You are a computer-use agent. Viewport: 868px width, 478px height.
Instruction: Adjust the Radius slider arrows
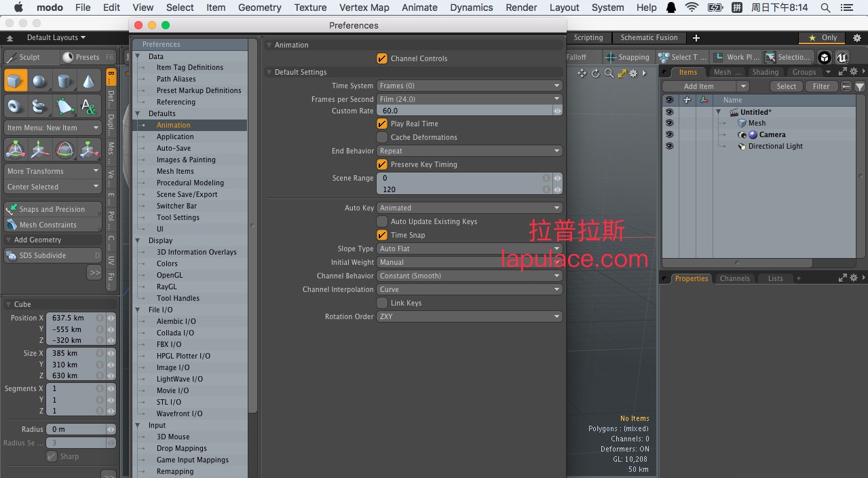coord(111,429)
